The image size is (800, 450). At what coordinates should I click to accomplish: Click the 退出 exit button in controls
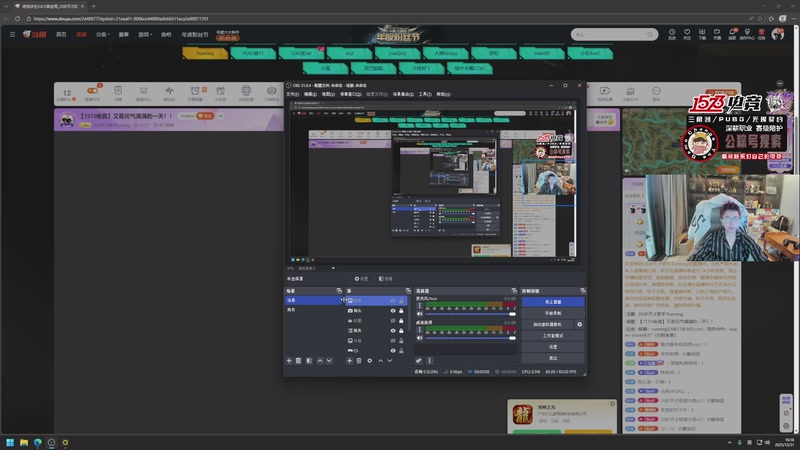point(553,358)
